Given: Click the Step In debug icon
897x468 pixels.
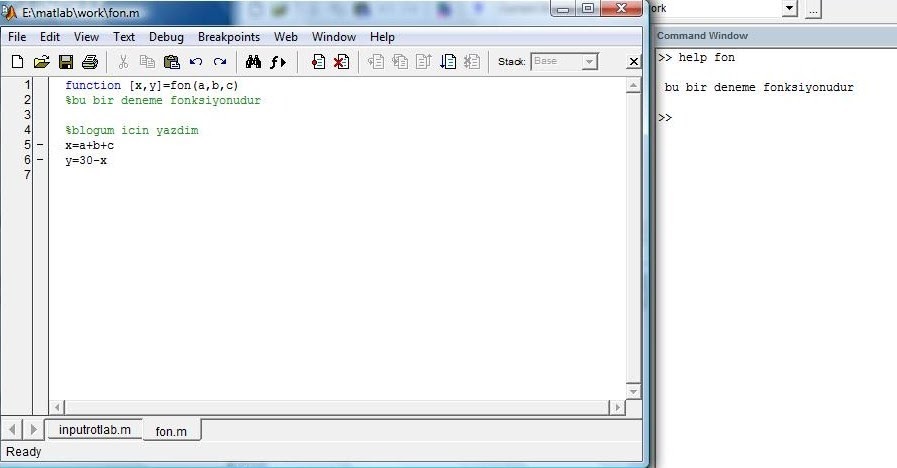Looking at the screenshot, I should pyautogui.click(x=400, y=62).
